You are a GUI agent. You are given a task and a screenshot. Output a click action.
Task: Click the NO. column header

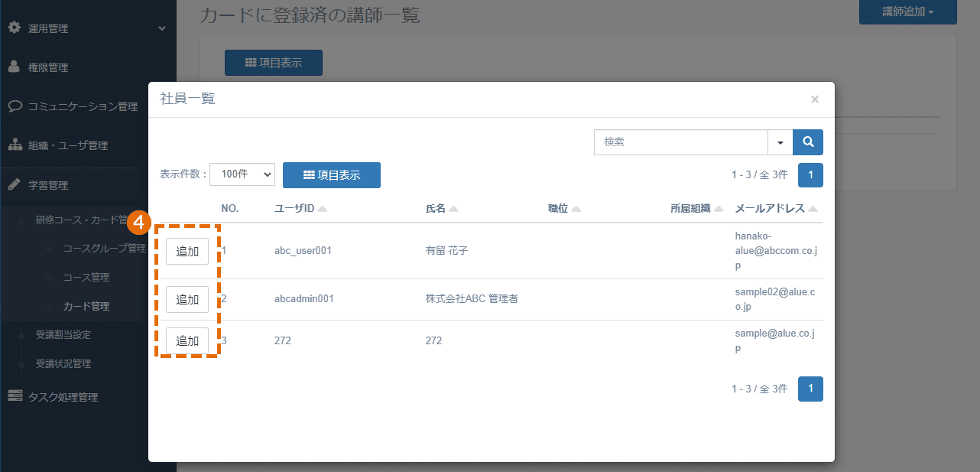point(230,208)
